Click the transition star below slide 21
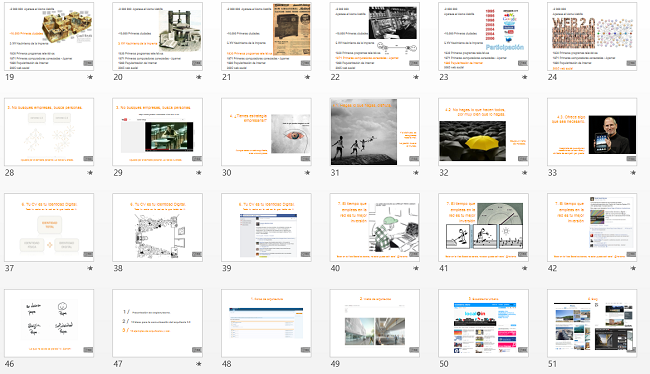 [307, 77]
